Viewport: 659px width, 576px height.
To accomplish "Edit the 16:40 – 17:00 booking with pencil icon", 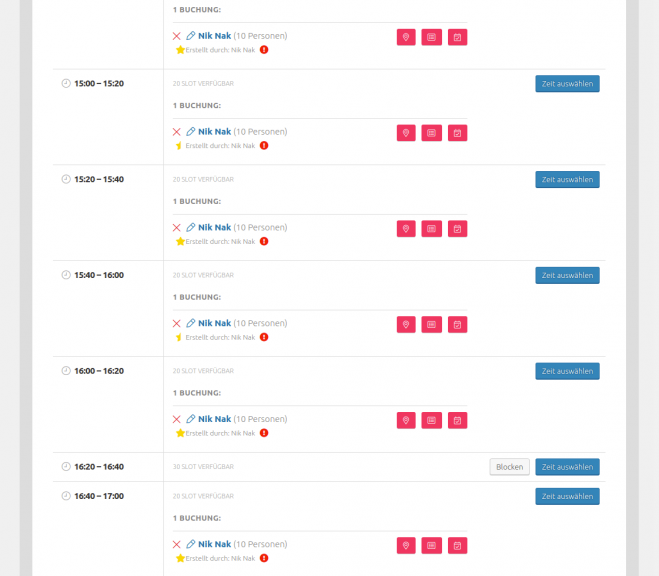I will pos(191,545).
